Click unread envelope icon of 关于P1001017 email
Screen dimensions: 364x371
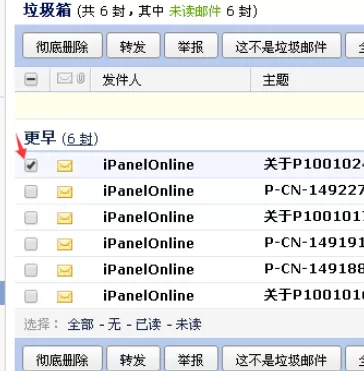tap(65, 218)
